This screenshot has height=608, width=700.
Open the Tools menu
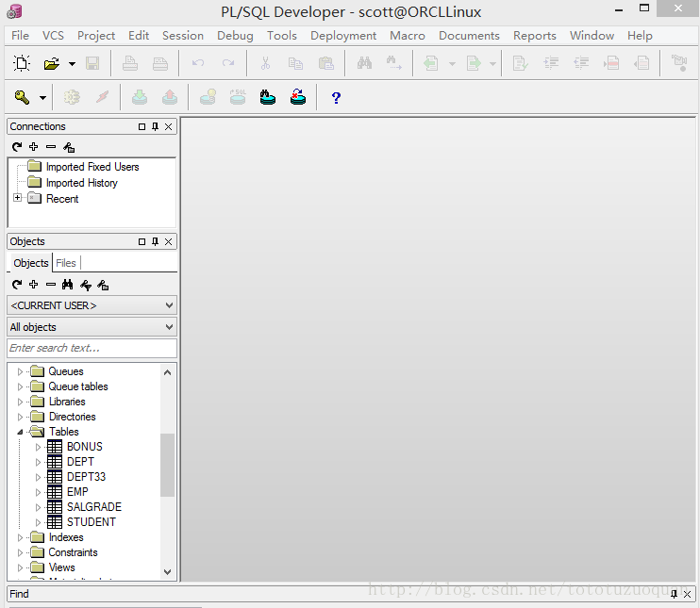pos(282,35)
